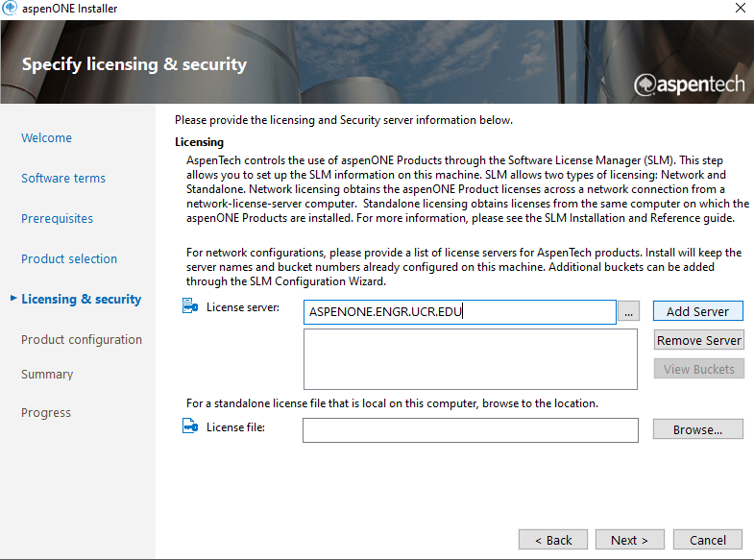Focus the License server text field
Image resolution: width=754 pixels, height=560 pixels.
pos(459,312)
